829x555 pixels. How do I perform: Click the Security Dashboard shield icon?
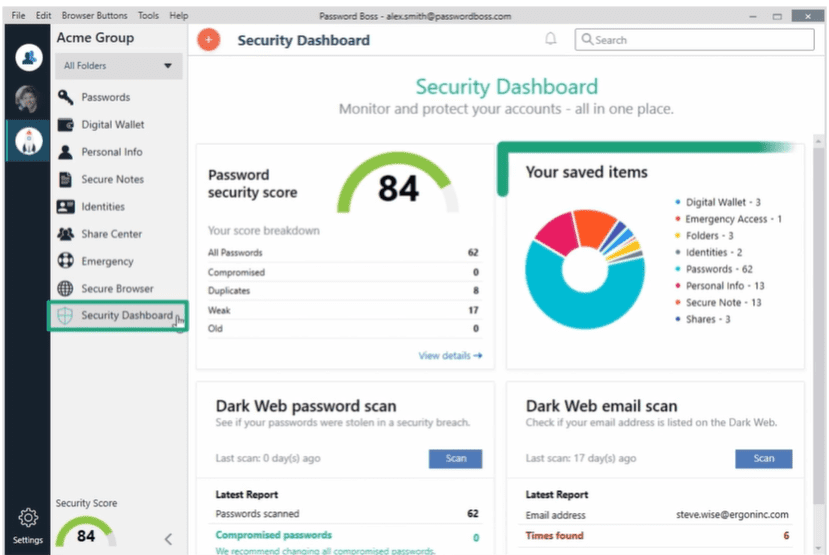click(65, 316)
